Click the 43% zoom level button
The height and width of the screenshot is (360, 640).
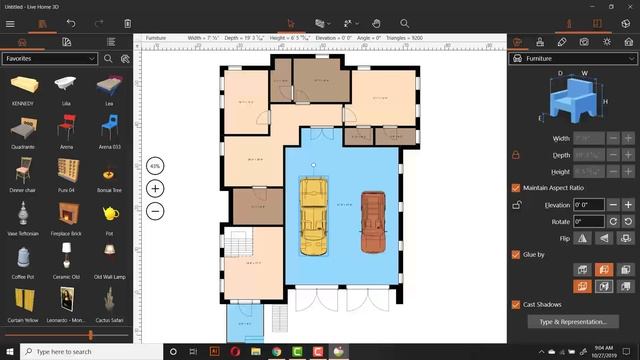point(155,166)
